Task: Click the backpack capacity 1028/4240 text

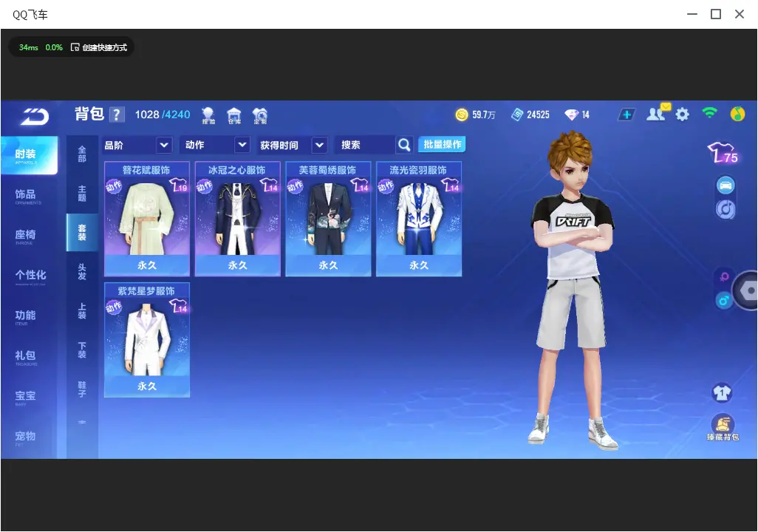Action: [x=162, y=115]
